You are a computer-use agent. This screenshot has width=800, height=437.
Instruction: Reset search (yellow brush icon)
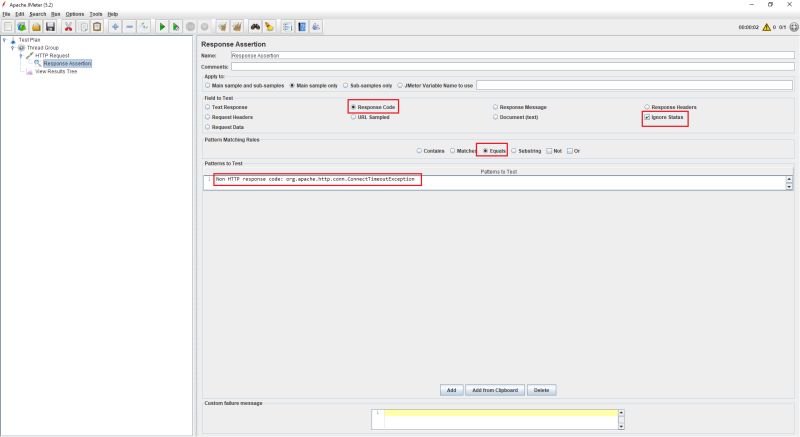[x=269, y=27]
